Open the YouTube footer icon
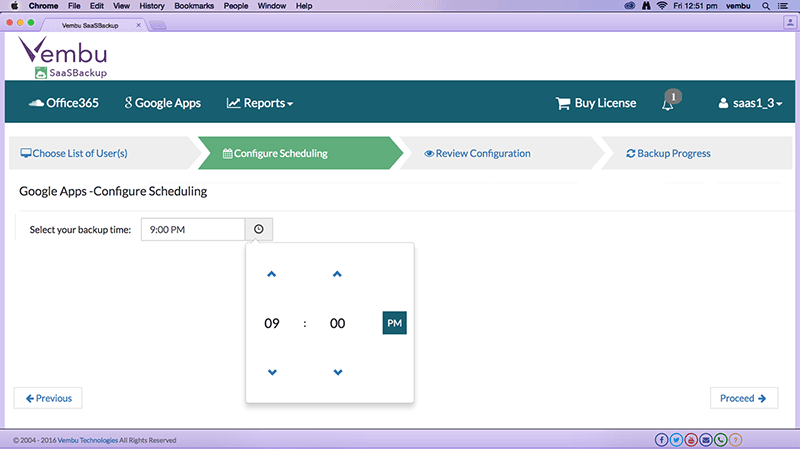800x449 pixels. tap(691, 439)
